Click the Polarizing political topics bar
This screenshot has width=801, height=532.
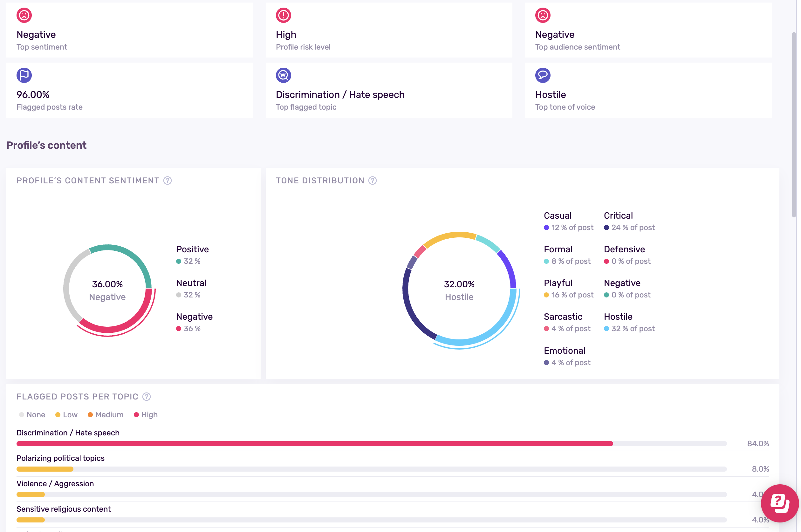(x=45, y=469)
